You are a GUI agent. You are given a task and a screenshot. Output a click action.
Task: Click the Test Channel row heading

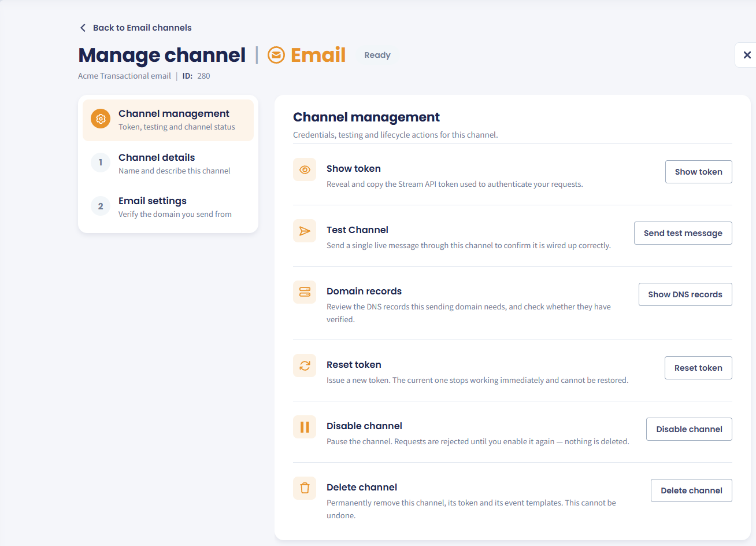click(x=357, y=230)
